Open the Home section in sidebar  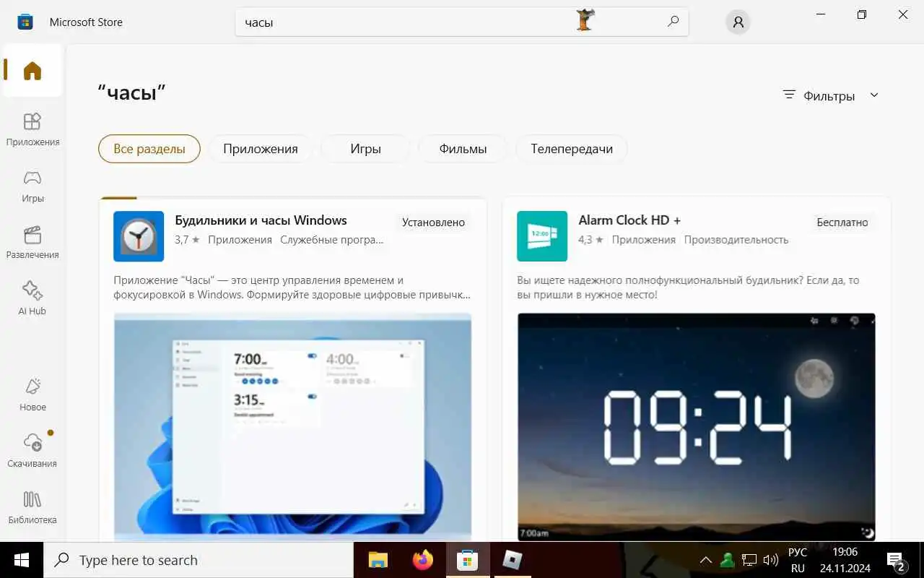32,71
